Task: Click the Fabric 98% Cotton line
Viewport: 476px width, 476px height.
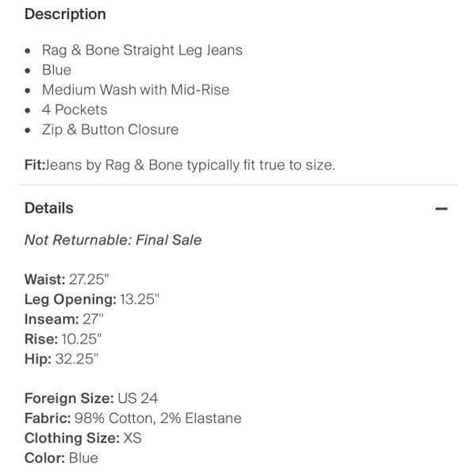Action: [133, 418]
